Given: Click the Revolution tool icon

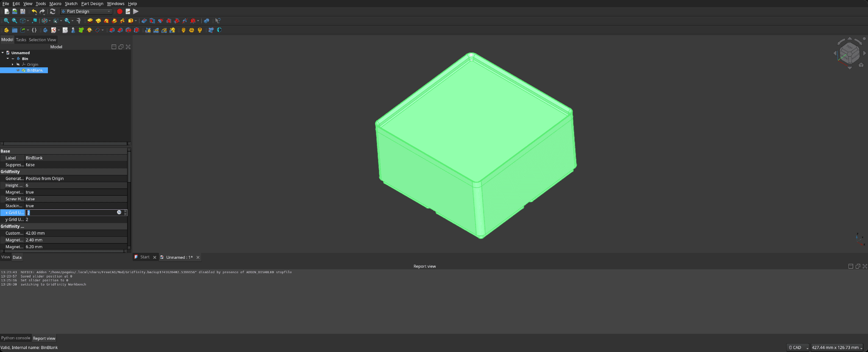Looking at the screenshot, I should pyautogui.click(x=98, y=21).
